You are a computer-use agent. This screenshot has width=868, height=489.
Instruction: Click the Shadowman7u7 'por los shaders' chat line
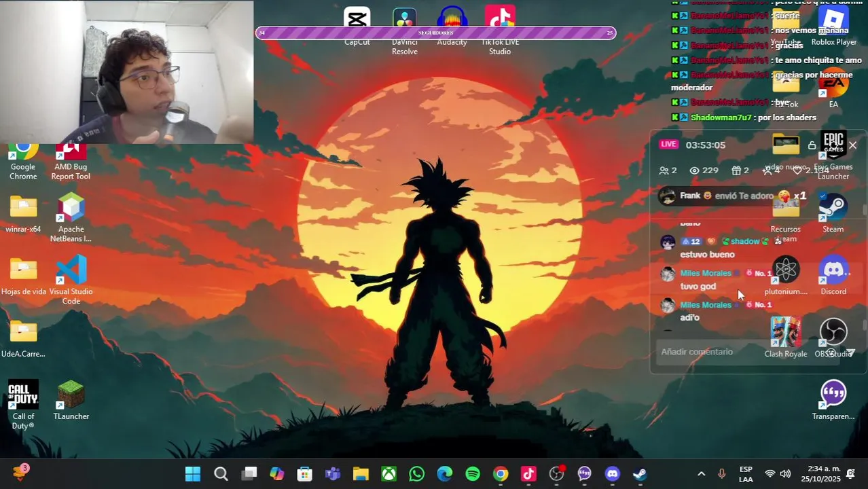744,117
